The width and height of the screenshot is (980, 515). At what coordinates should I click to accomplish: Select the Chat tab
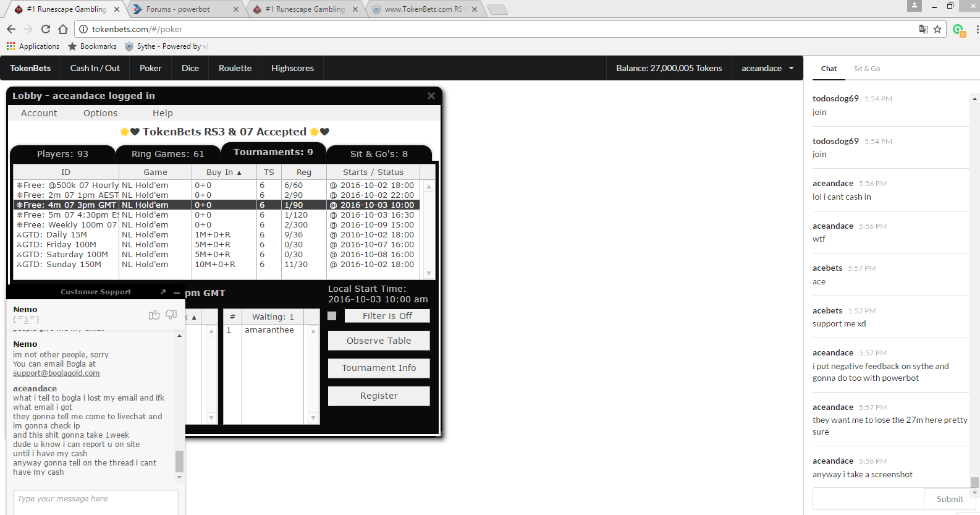pos(829,69)
